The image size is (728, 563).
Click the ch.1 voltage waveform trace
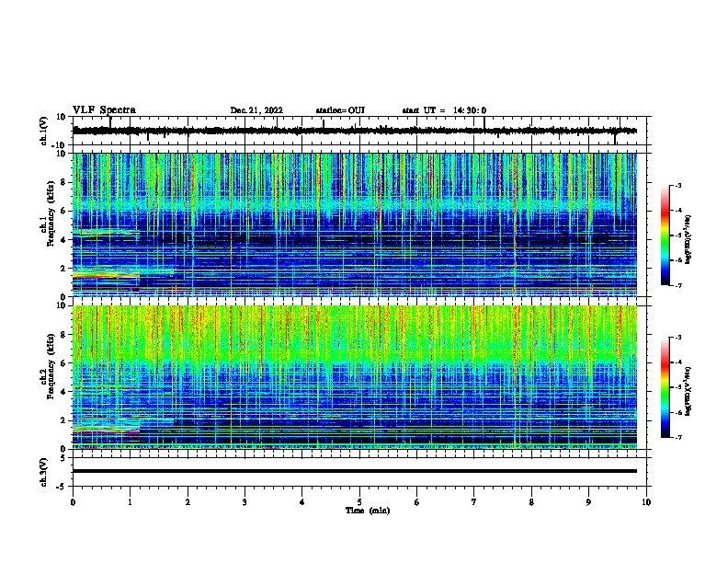[354, 131]
